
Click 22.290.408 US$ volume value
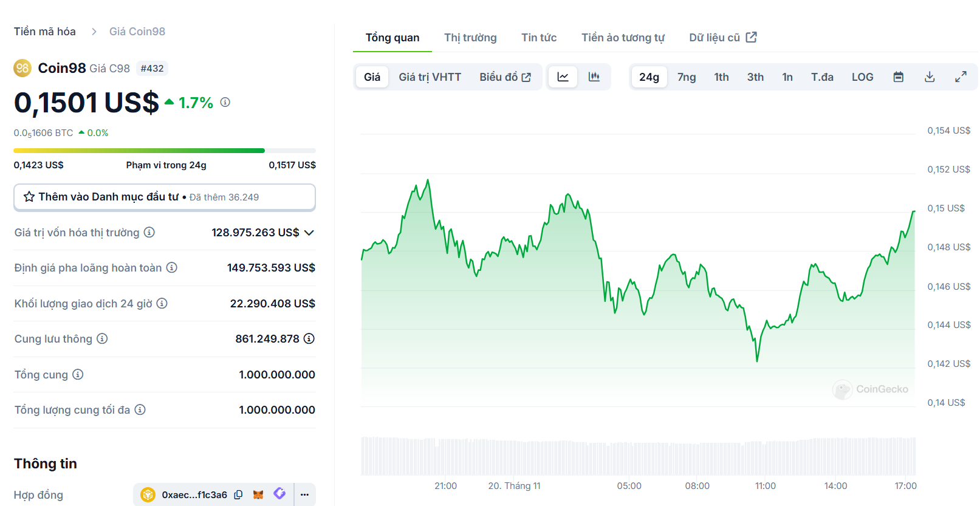(273, 304)
